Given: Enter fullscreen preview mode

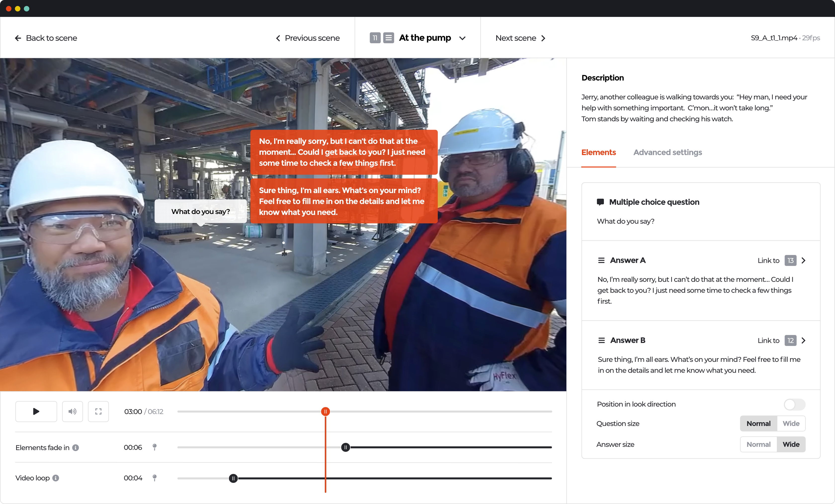Looking at the screenshot, I should pos(98,412).
